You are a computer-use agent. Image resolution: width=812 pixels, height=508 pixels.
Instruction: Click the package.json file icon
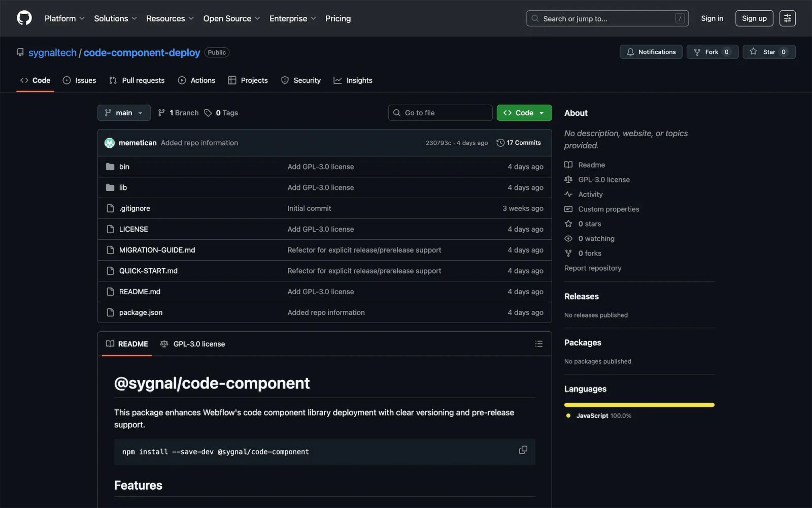(110, 312)
